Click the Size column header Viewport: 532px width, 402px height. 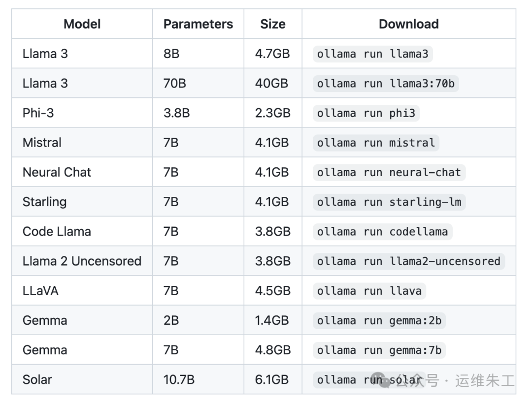point(273,24)
